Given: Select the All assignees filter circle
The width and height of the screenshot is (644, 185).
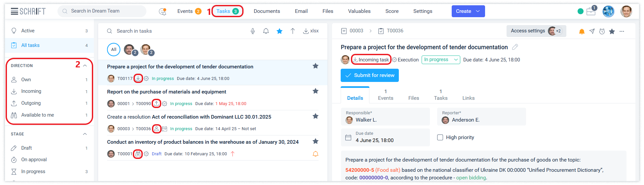Looking at the screenshot, I should coord(114,50).
